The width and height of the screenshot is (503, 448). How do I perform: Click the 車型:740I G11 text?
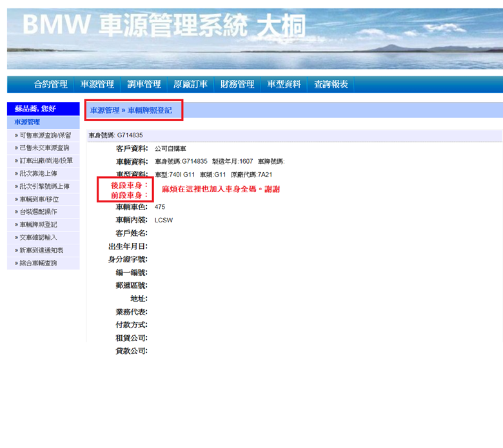tap(175, 175)
